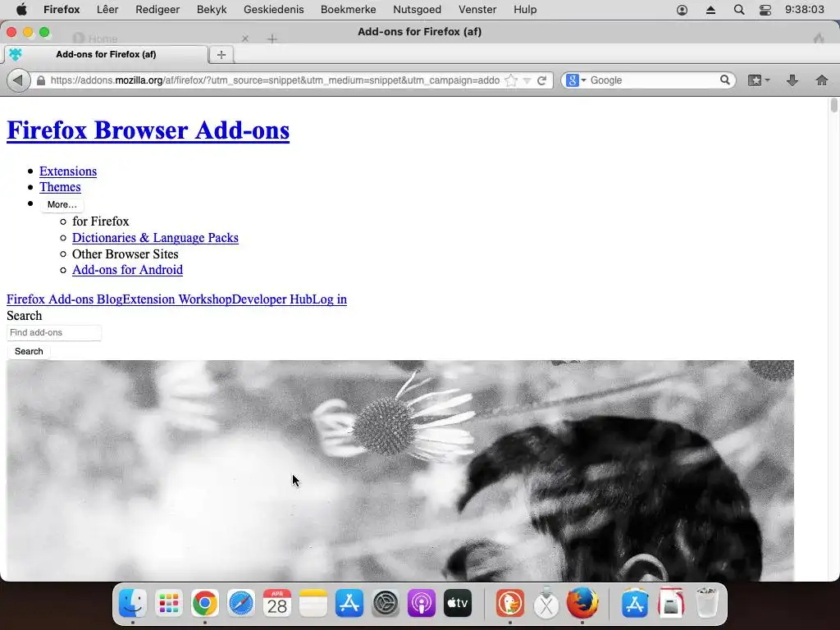Open the Downloads arrow button
The width and height of the screenshot is (840, 630).
click(x=792, y=80)
